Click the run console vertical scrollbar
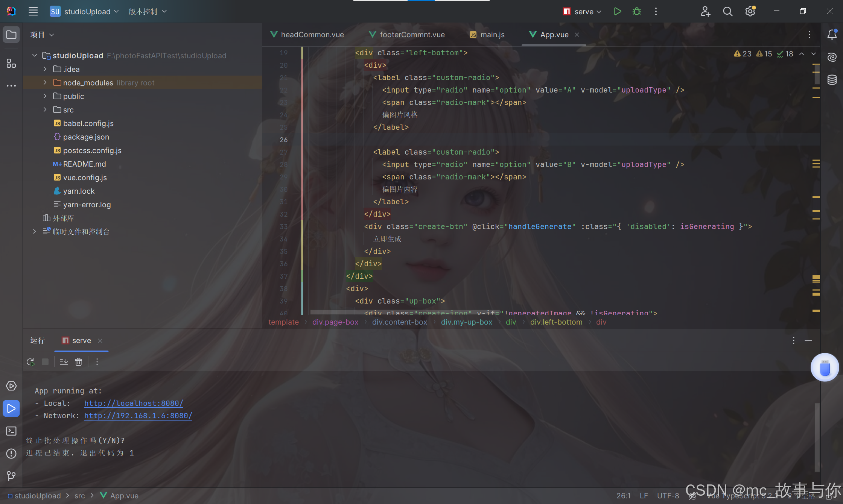 pyautogui.click(x=817, y=436)
